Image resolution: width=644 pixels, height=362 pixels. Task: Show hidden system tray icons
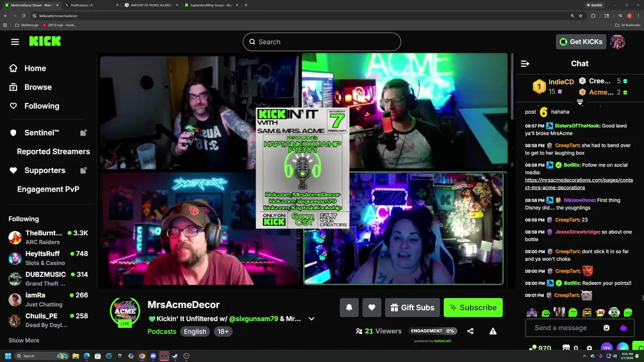tap(584, 356)
